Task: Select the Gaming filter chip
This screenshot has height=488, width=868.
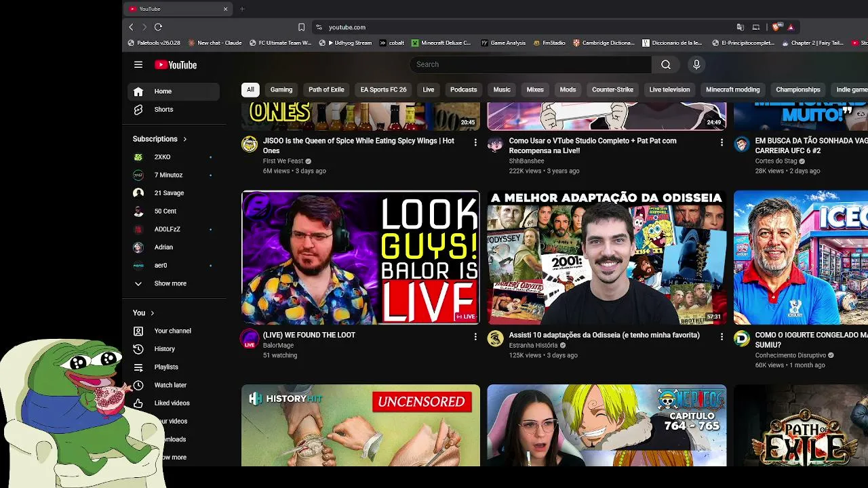Action: (281, 89)
